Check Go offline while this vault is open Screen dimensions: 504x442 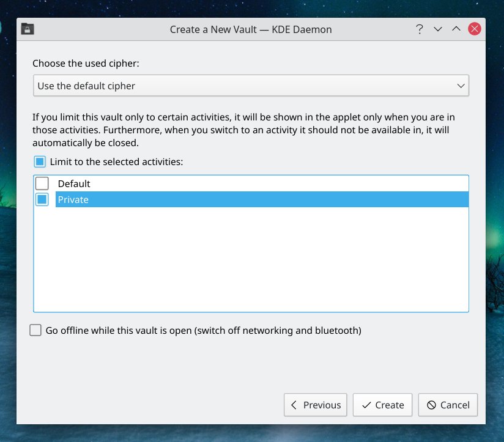coord(35,330)
